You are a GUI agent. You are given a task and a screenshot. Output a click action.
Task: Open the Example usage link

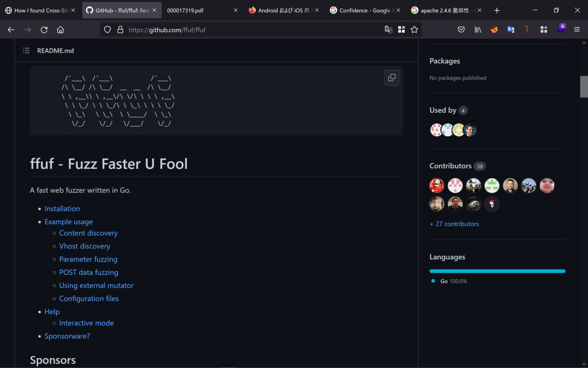coord(69,222)
